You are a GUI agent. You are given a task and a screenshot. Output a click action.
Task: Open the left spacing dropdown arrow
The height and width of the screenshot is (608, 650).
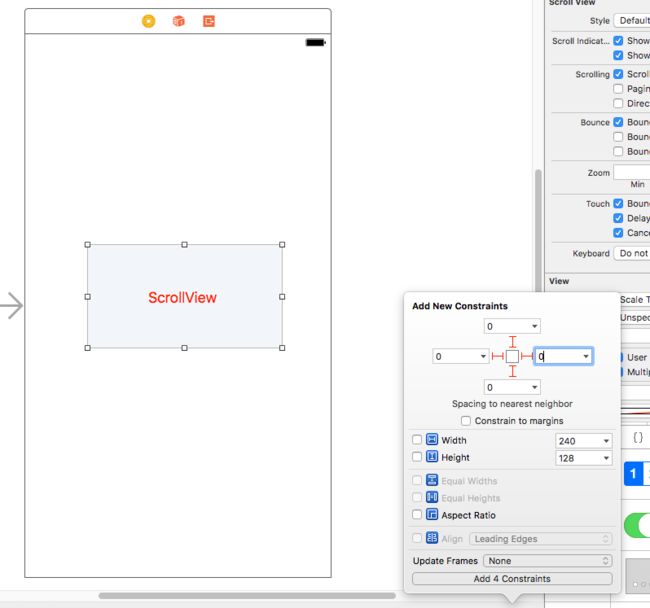point(483,356)
